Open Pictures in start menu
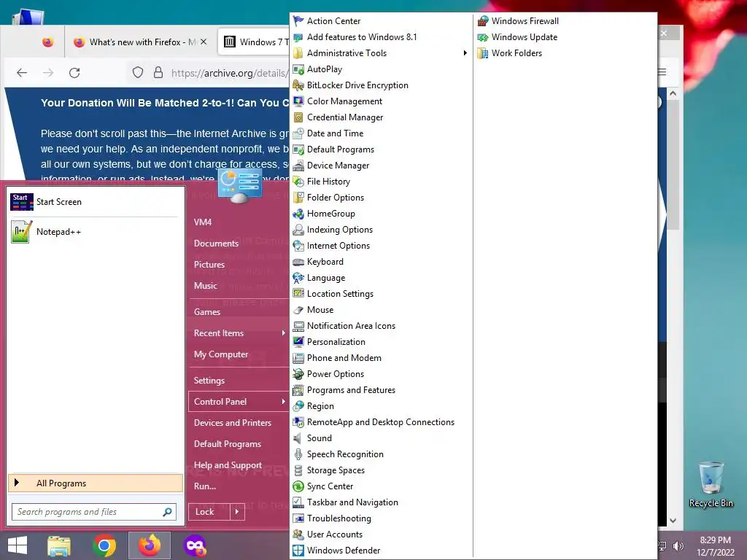747x560 pixels. point(209,264)
